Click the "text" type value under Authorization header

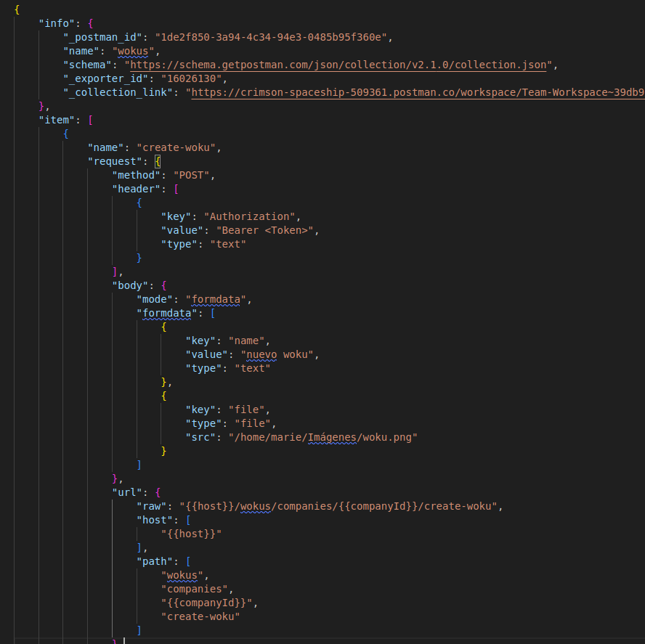coord(228,244)
